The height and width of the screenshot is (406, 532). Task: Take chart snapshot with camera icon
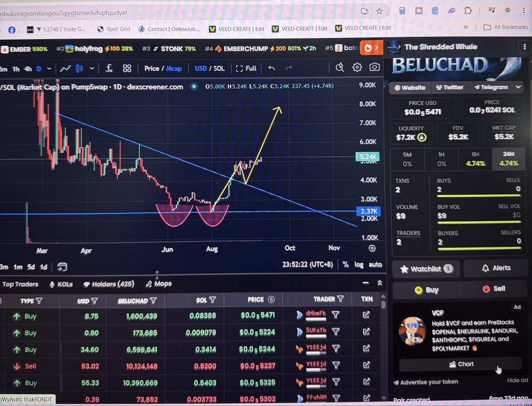point(374,67)
